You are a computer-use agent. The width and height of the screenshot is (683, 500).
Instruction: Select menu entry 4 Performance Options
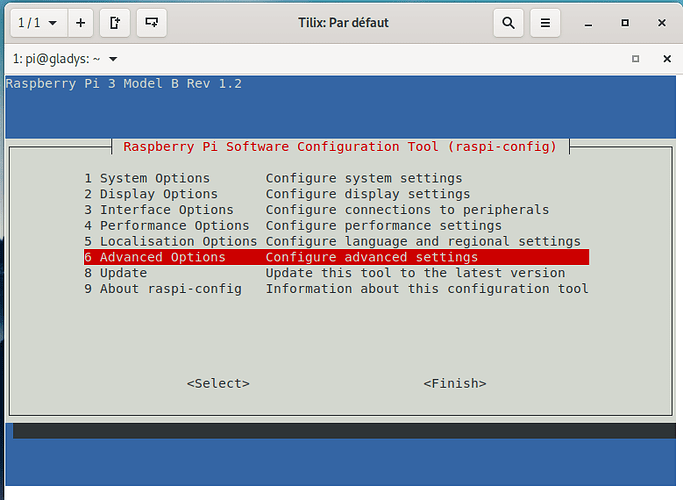pos(336,226)
